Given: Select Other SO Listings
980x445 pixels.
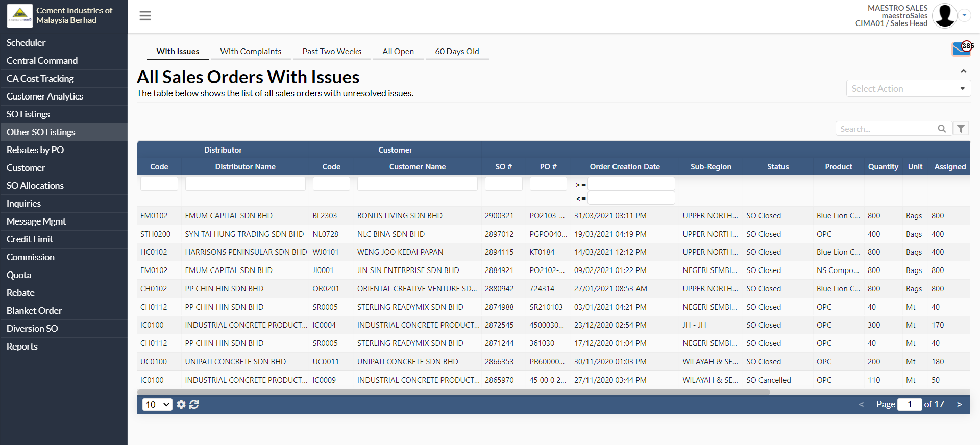Looking at the screenshot, I should (63, 132).
